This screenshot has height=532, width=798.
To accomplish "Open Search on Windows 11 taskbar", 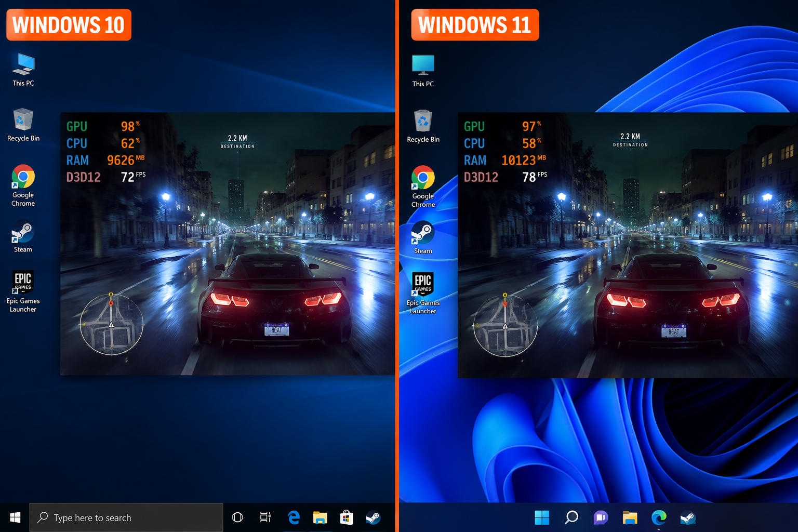I will tap(571, 517).
